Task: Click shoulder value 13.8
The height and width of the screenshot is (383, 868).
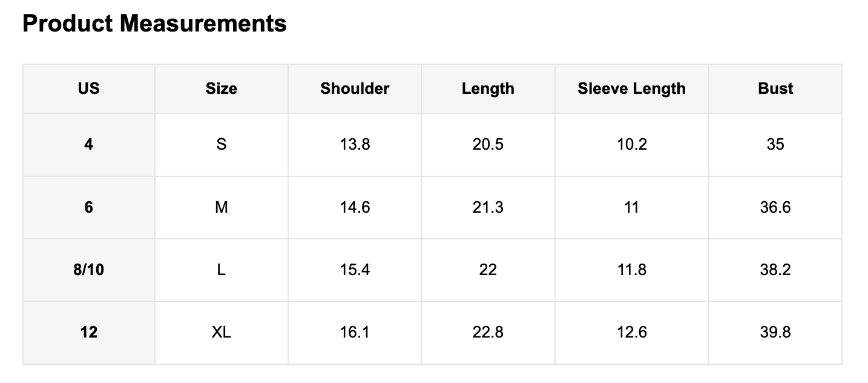Action: tap(355, 144)
